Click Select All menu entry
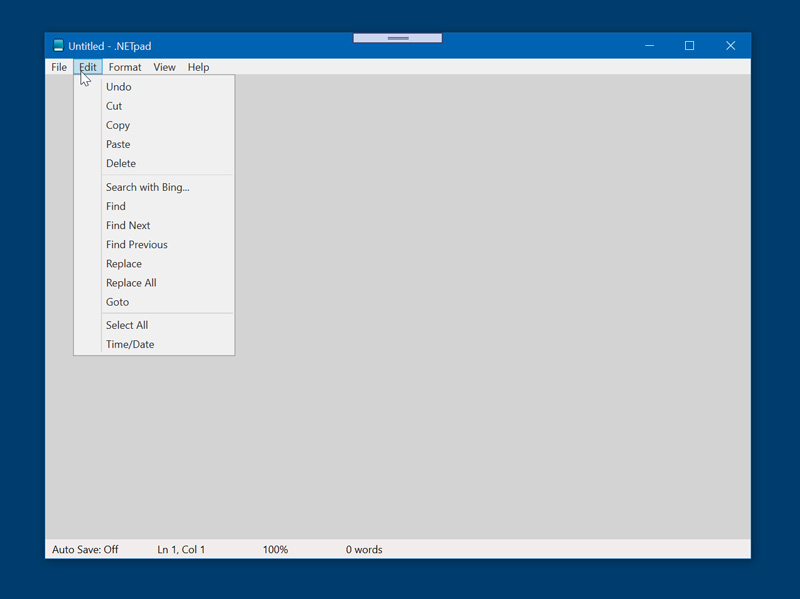 (x=127, y=325)
